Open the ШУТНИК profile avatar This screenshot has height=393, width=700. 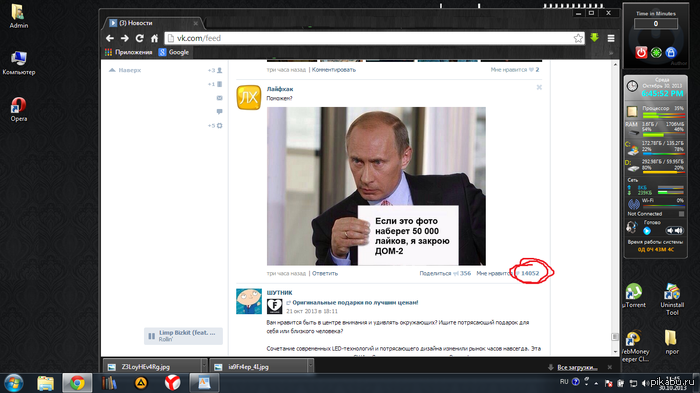coord(249,301)
